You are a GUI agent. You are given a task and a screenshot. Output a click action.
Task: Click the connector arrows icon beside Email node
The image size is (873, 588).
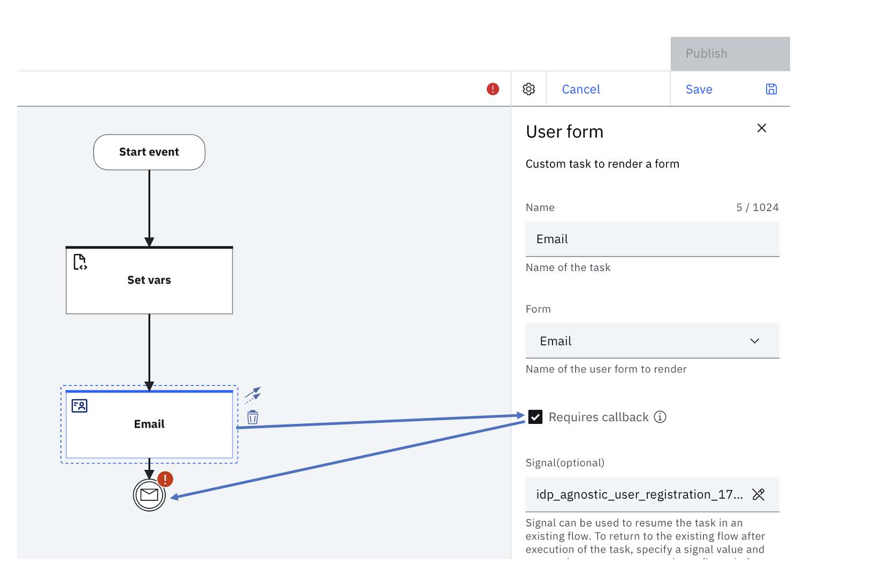pyautogui.click(x=252, y=394)
